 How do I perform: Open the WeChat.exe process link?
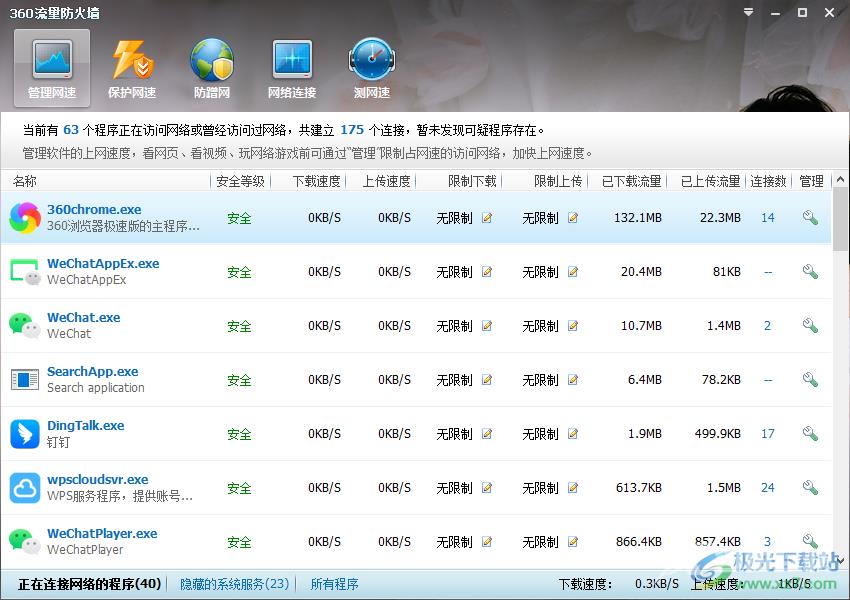tap(83, 317)
